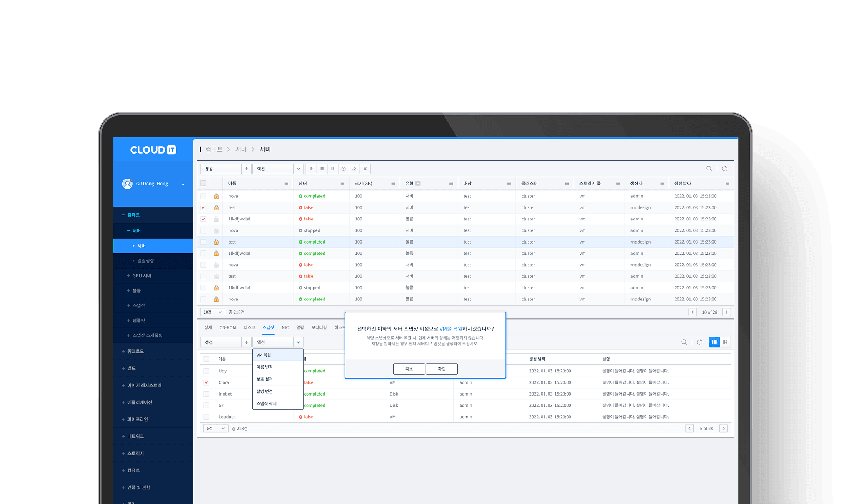Check the Louduck snapshot checkbox

coord(207,417)
